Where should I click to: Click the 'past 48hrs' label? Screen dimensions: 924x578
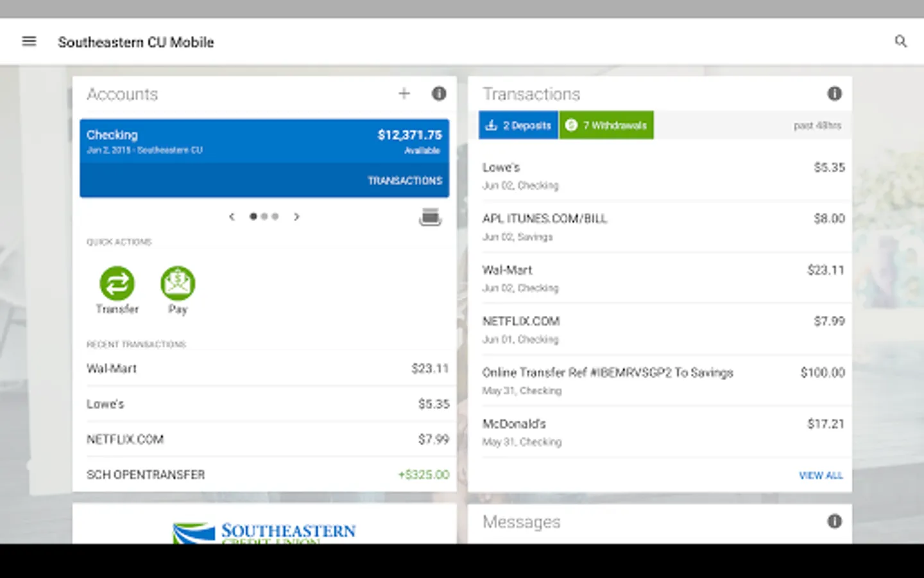pos(817,125)
